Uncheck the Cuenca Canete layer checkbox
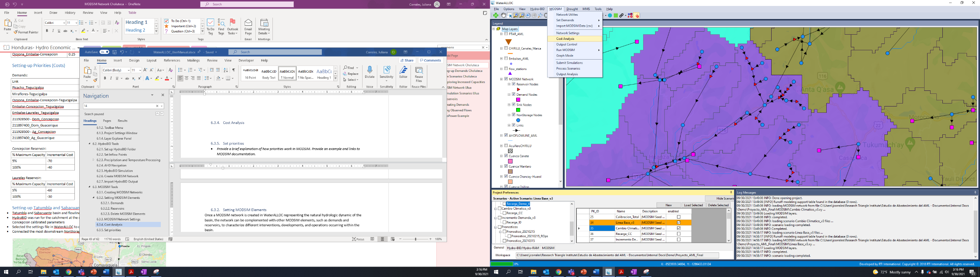The image size is (980, 277). (x=506, y=156)
